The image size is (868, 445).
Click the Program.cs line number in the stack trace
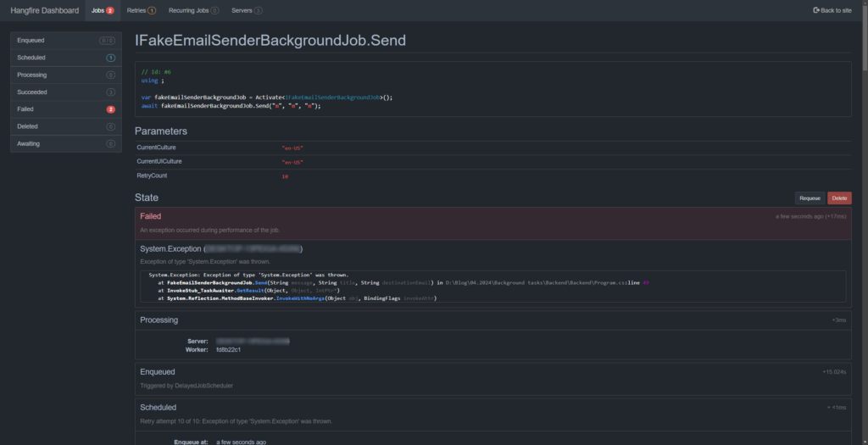coord(646,281)
